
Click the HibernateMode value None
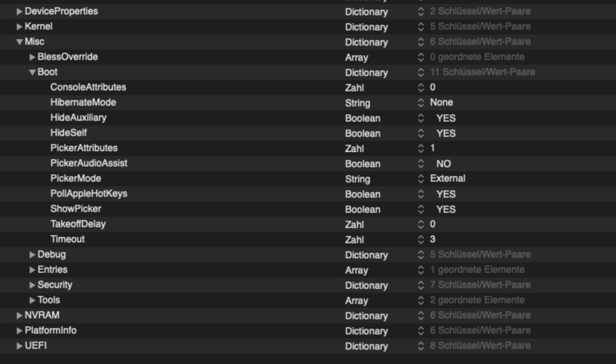tap(441, 102)
